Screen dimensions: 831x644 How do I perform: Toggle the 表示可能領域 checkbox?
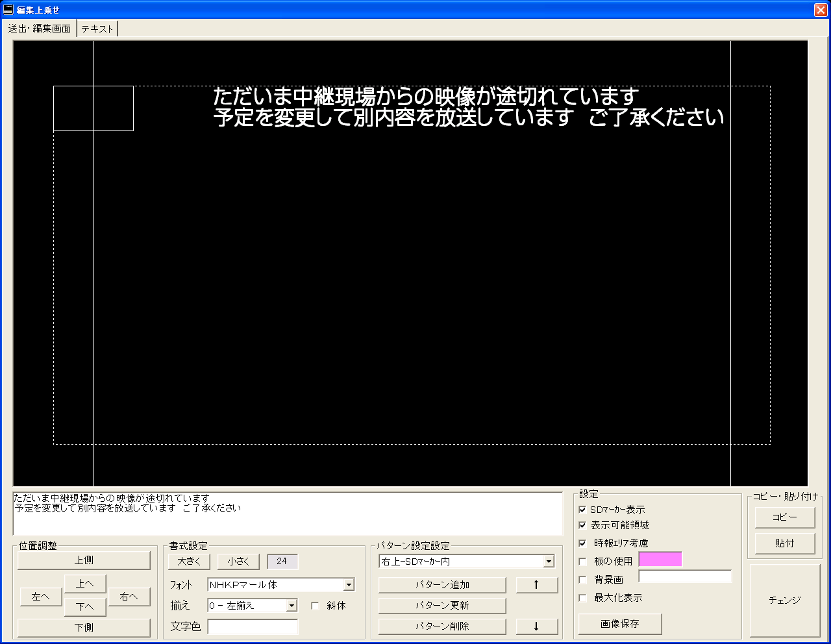click(x=582, y=525)
